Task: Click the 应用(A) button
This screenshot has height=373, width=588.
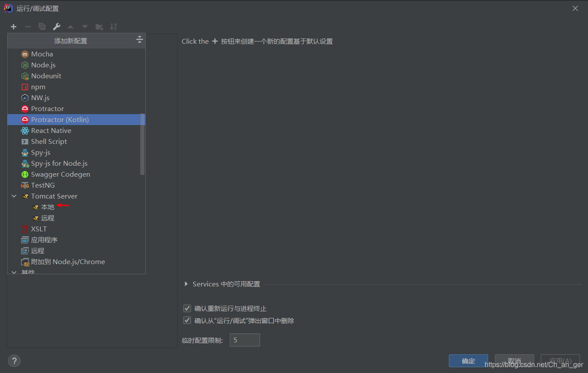Action: point(560,361)
